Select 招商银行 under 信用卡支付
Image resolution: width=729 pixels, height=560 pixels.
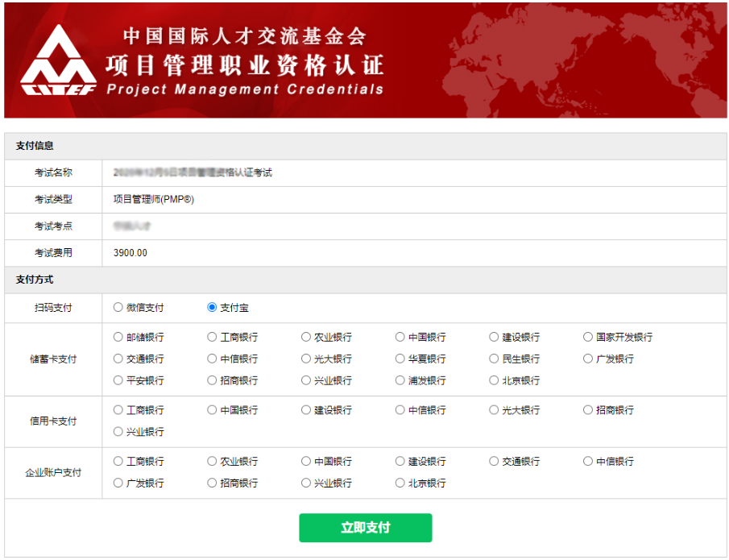click(x=588, y=410)
